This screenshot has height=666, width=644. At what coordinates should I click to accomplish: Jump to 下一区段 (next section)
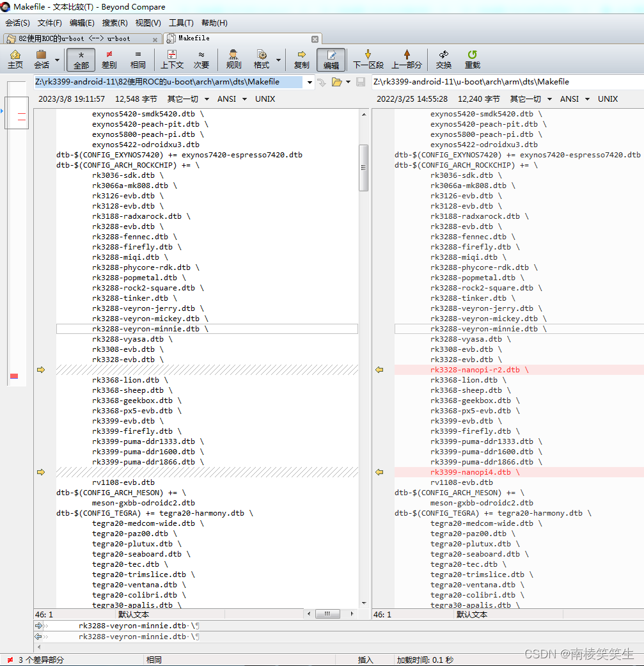pos(368,59)
